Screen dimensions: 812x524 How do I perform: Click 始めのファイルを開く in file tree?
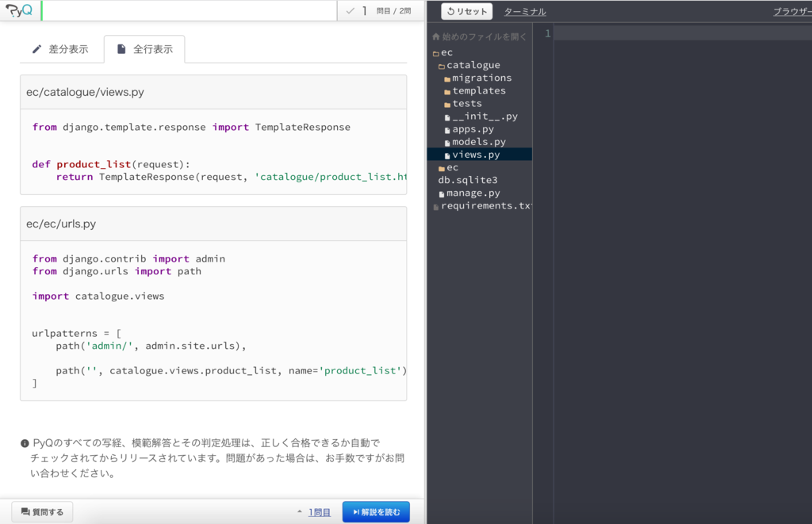point(484,36)
